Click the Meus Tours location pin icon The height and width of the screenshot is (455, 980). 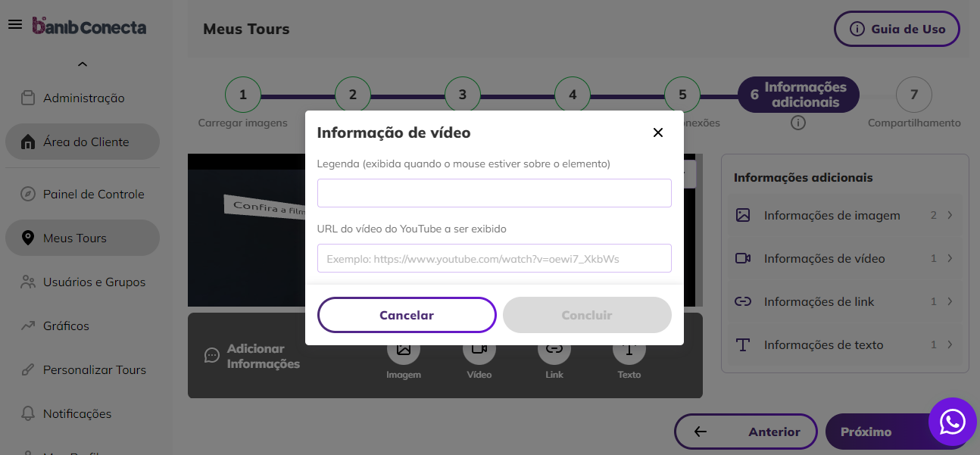(28, 238)
